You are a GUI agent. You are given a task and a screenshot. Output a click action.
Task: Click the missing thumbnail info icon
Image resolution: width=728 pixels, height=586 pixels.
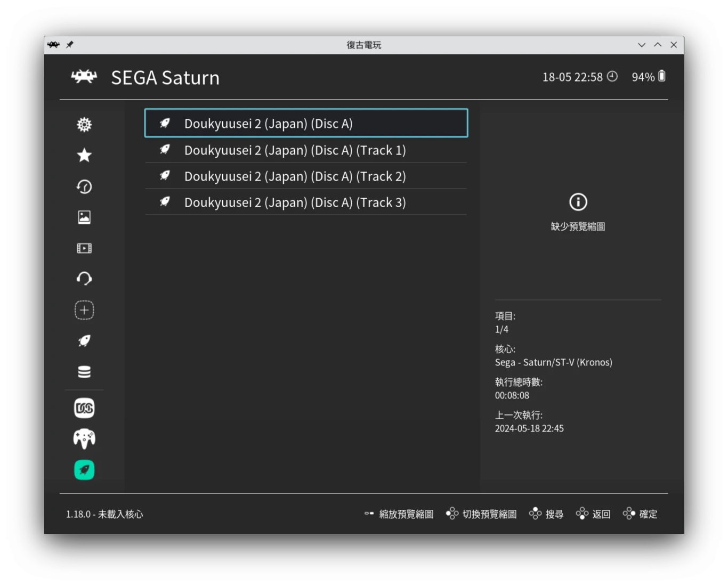coord(578,202)
